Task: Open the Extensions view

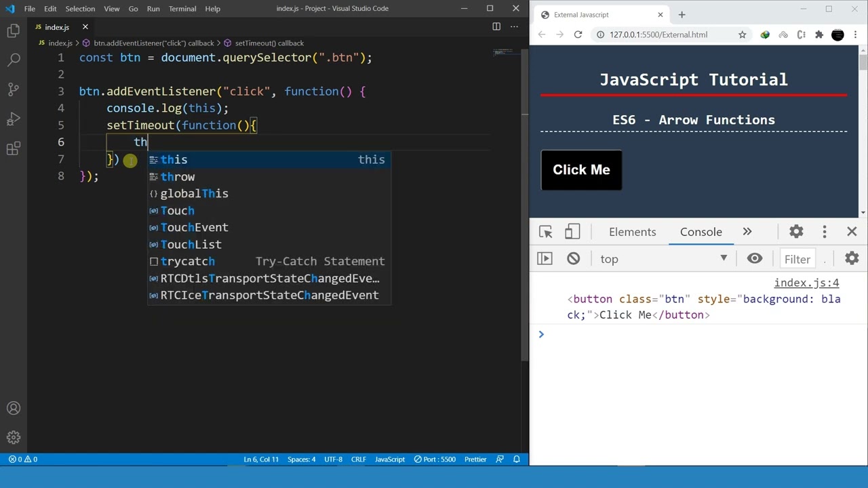Action: point(14,149)
